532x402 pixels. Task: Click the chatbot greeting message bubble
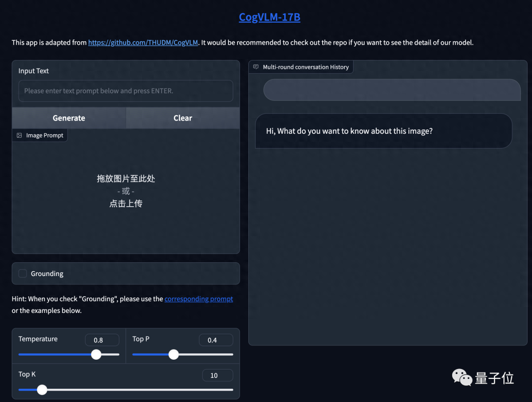pyautogui.click(x=383, y=131)
